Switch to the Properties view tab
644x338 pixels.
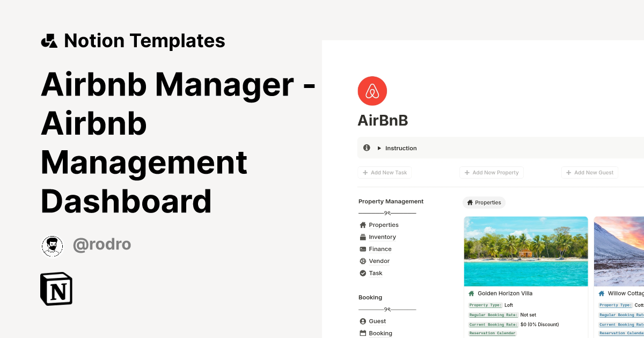click(x=484, y=202)
